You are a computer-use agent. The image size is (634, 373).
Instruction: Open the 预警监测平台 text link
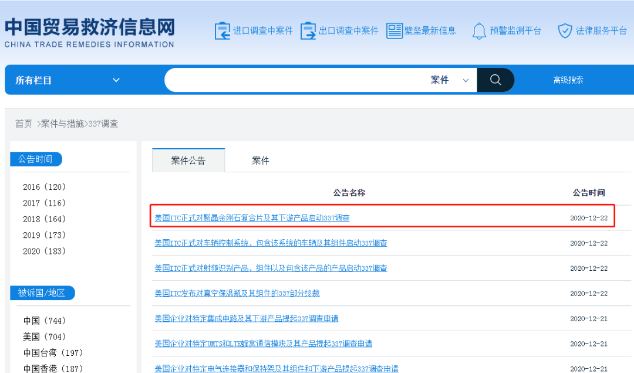pyautogui.click(x=515, y=31)
